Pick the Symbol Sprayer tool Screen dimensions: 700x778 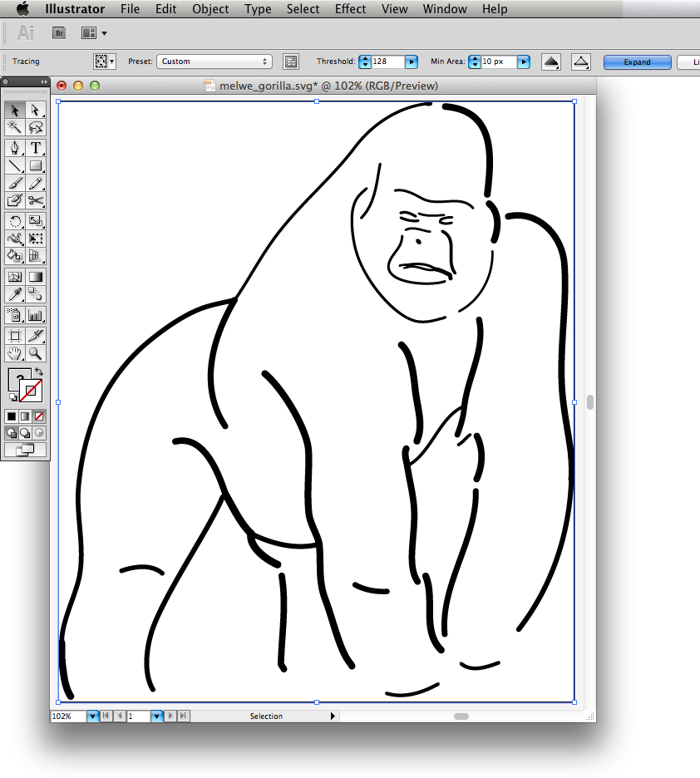(14, 315)
